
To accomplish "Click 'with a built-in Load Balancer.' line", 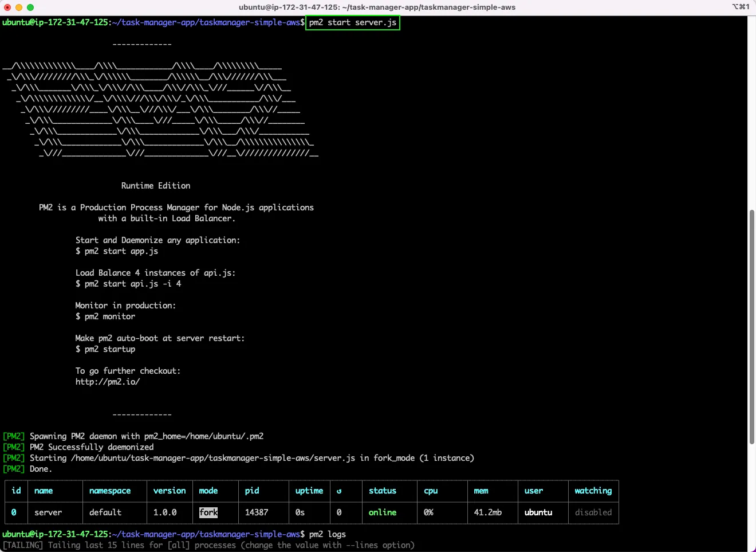I will click(x=167, y=218).
